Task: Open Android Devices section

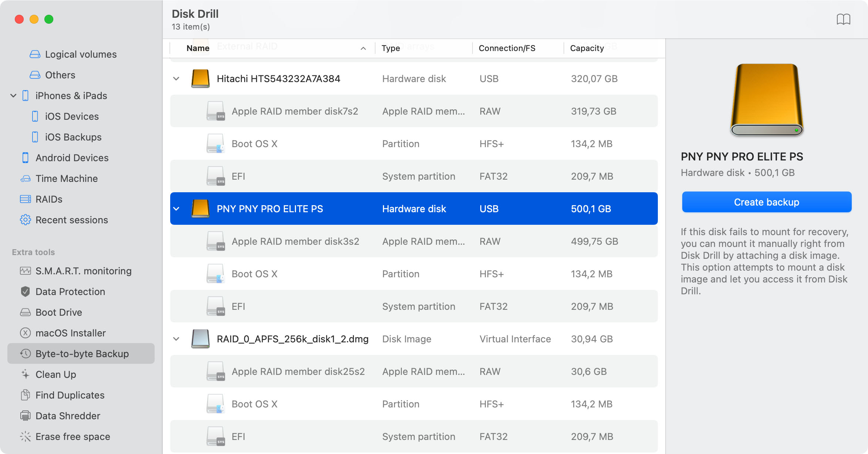Action: 81,158
